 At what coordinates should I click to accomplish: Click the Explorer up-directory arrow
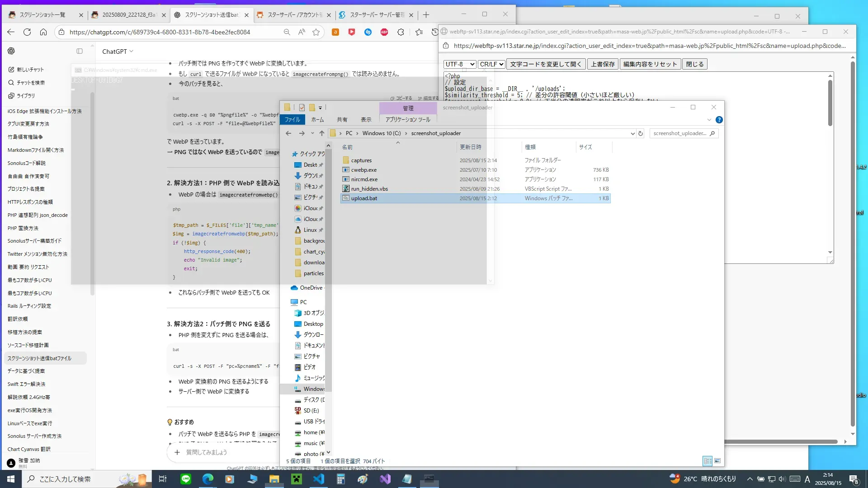pyautogui.click(x=321, y=133)
